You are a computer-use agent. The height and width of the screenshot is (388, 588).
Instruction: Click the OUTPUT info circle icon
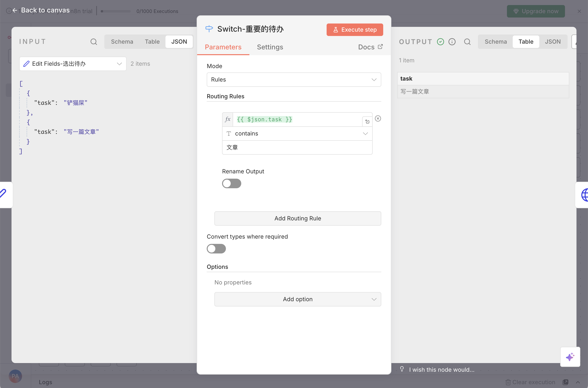[x=452, y=41]
